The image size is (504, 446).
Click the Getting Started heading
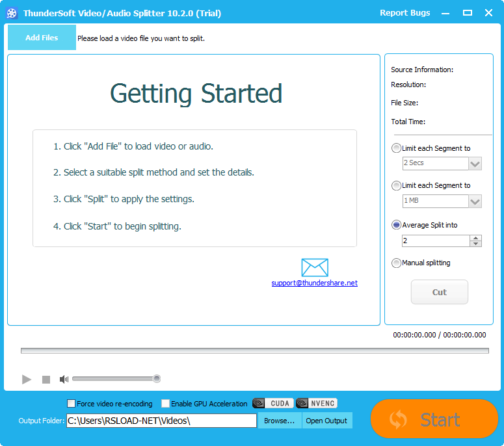pyautogui.click(x=196, y=94)
